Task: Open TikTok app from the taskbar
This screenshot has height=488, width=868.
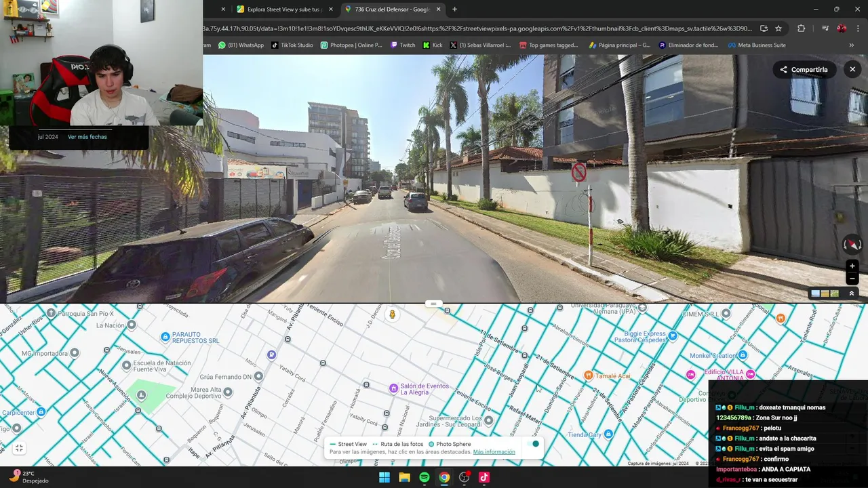Action: coord(484,477)
